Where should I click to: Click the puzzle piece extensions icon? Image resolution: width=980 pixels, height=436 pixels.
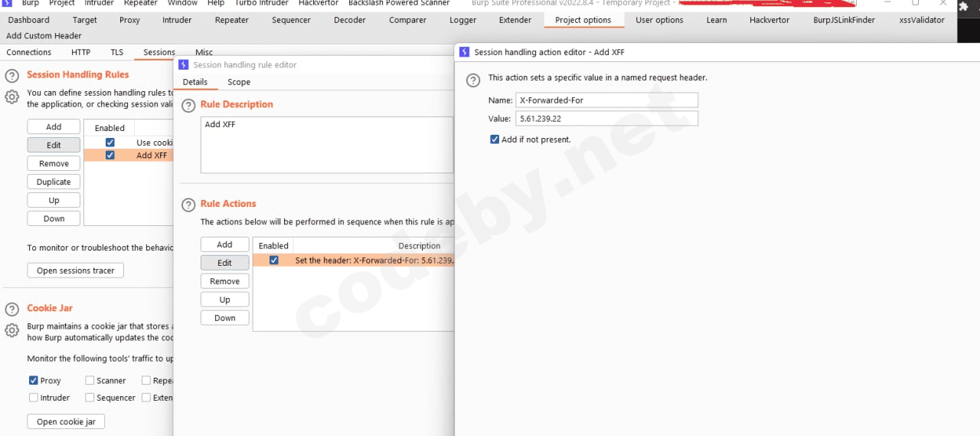pos(963,6)
